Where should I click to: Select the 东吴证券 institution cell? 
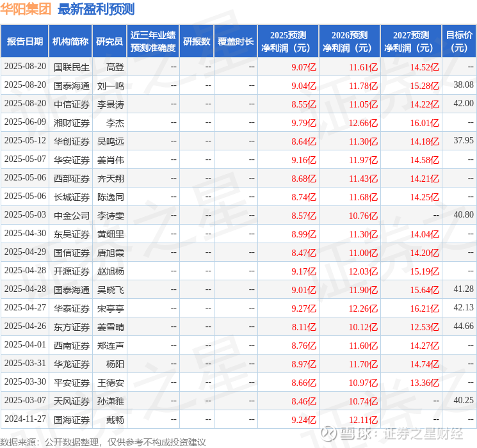tap(72, 234)
